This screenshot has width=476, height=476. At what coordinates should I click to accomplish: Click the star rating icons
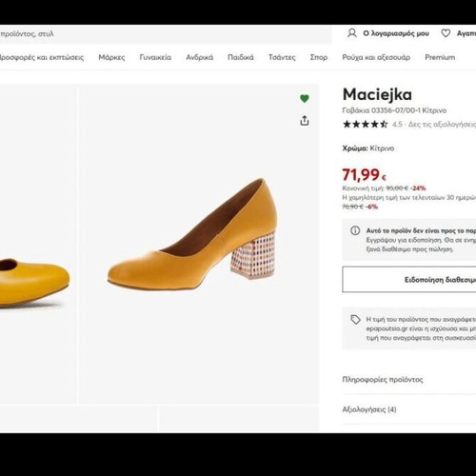click(366, 124)
